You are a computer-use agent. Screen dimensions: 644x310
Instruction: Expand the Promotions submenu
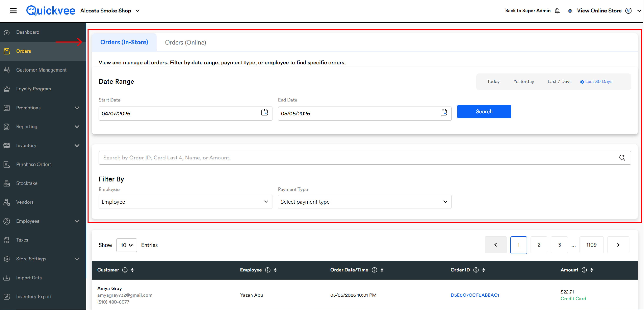click(77, 108)
